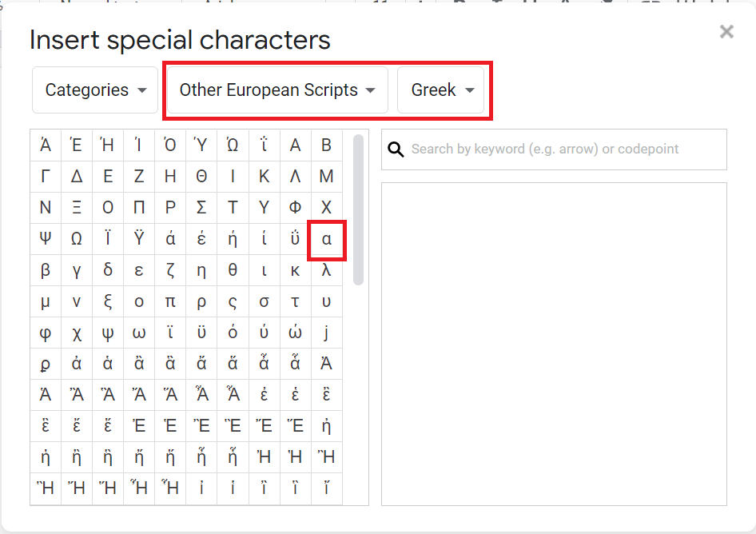
Task: Open the Categories dropdown
Action: coord(94,90)
